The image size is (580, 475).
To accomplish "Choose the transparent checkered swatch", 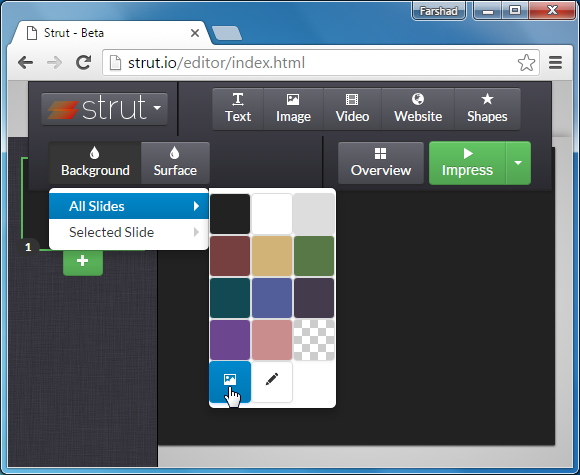I will click(x=314, y=340).
